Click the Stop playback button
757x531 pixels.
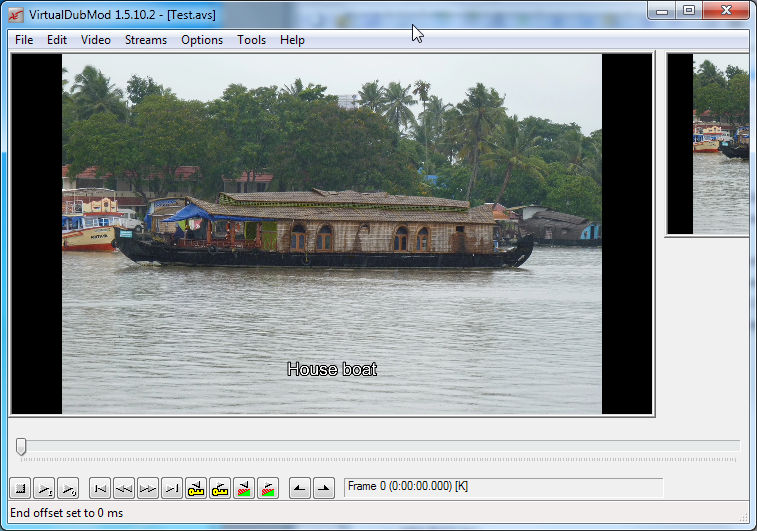[x=20, y=489]
